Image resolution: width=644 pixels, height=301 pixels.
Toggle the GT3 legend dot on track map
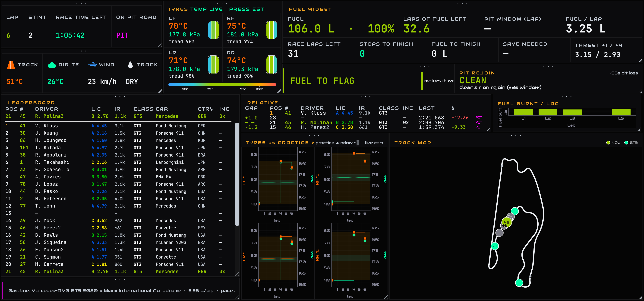pyautogui.click(x=626, y=143)
